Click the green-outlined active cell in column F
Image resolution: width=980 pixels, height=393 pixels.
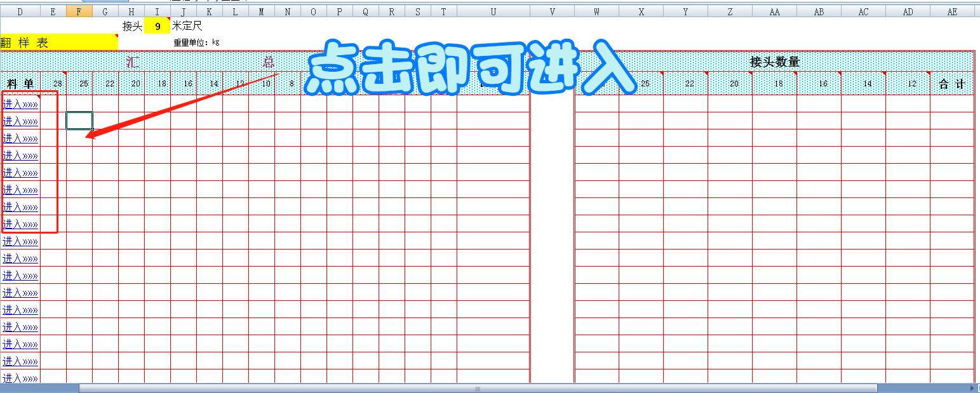(79, 121)
